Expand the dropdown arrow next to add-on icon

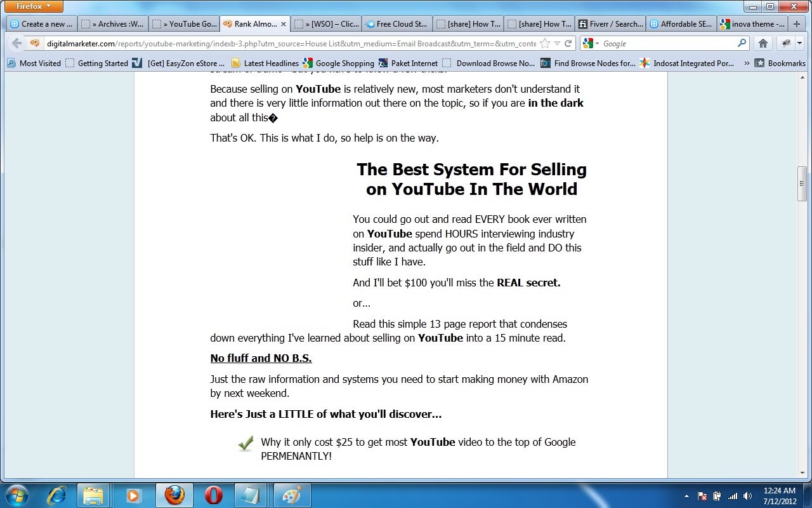(799, 44)
